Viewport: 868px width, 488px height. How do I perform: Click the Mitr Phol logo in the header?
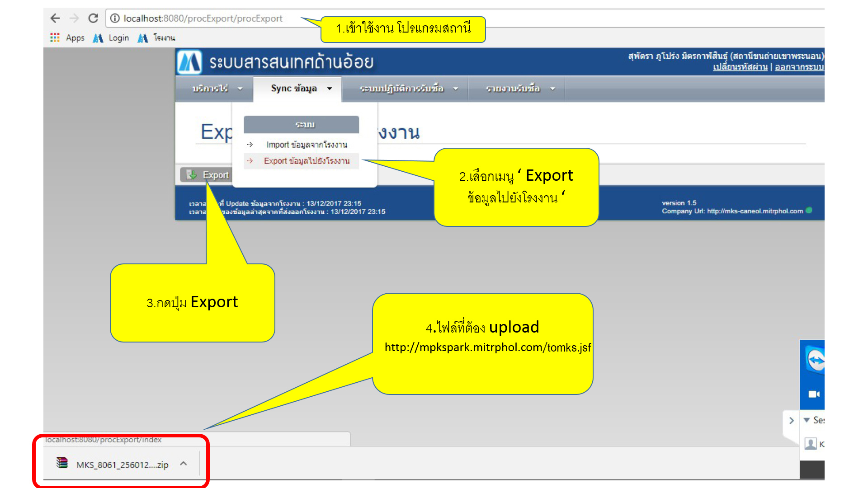[189, 62]
